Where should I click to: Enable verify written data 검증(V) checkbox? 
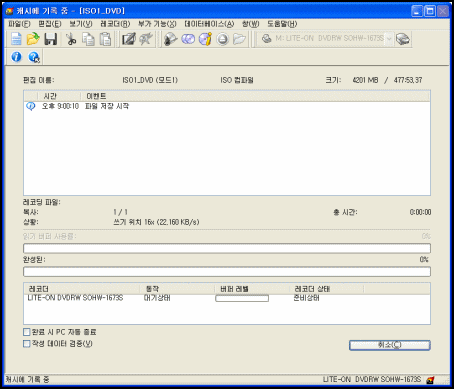(x=27, y=344)
